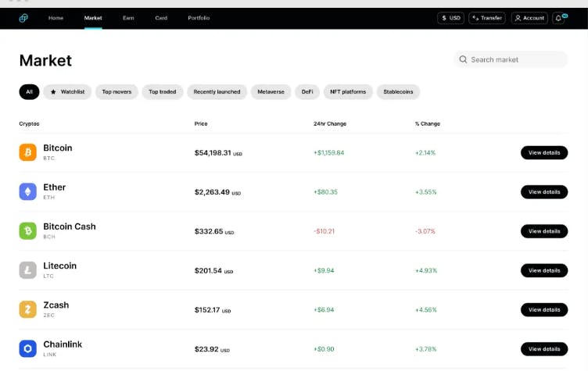Open the Home nav item
Viewport: 588px width, 371px height.
pyautogui.click(x=56, y=18)
